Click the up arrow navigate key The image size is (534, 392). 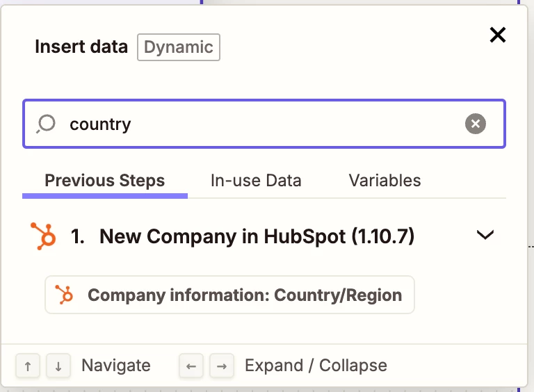point(28,366)
